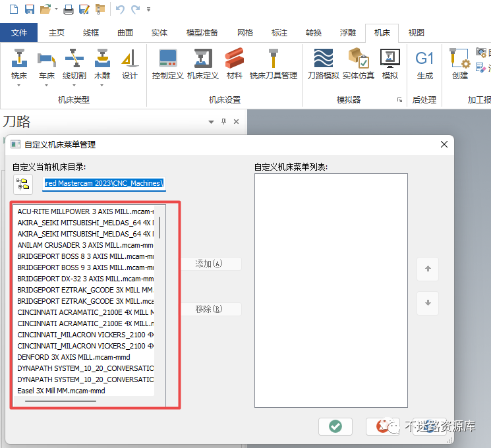Click G1 生成 post-processing

(x=425, y=65)
